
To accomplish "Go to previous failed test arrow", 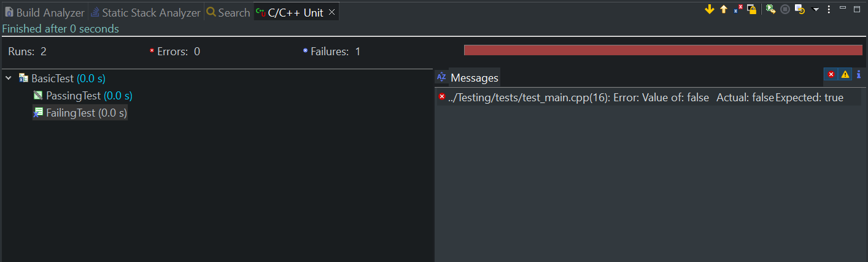I will tap(724, 9).
